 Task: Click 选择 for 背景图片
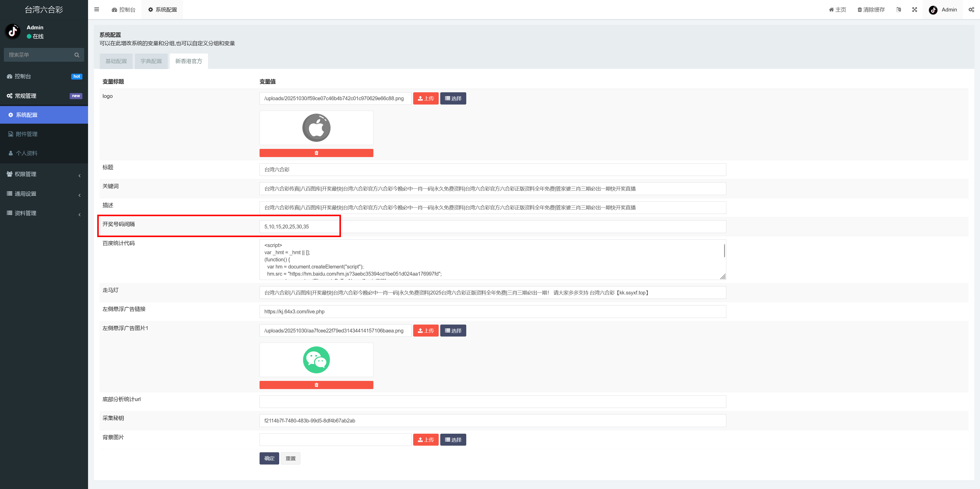tap(453, 440)
